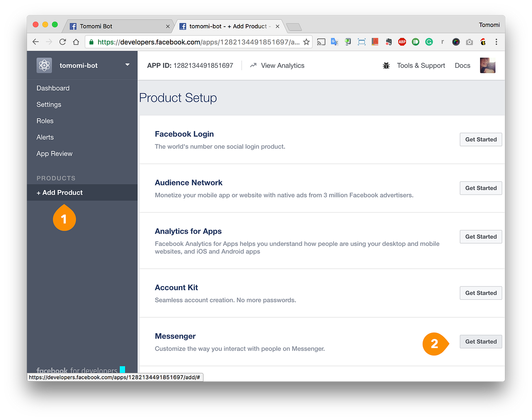
Task: Click the bug report icon near Tools & Support
Action: tap(386, 65)
